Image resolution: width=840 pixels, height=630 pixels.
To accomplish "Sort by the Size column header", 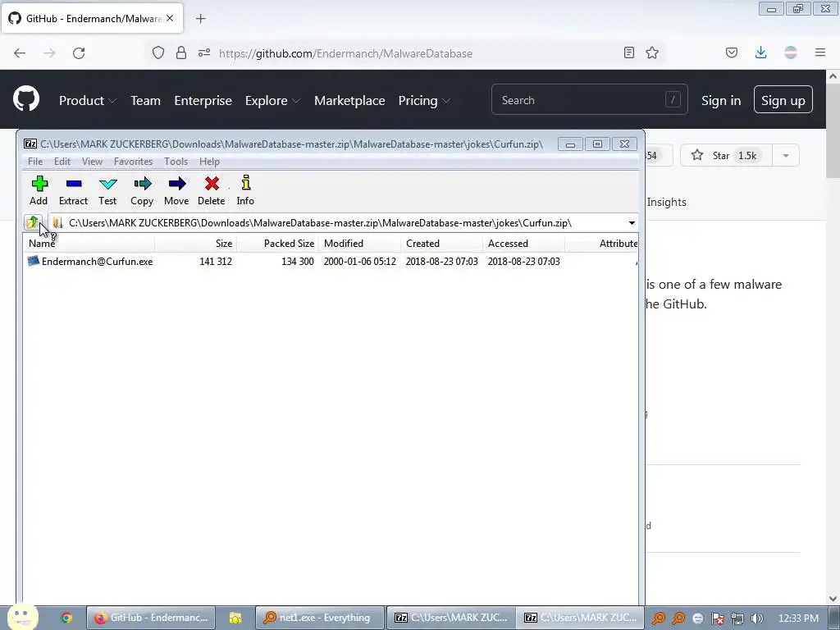I will tap(195, 243).
